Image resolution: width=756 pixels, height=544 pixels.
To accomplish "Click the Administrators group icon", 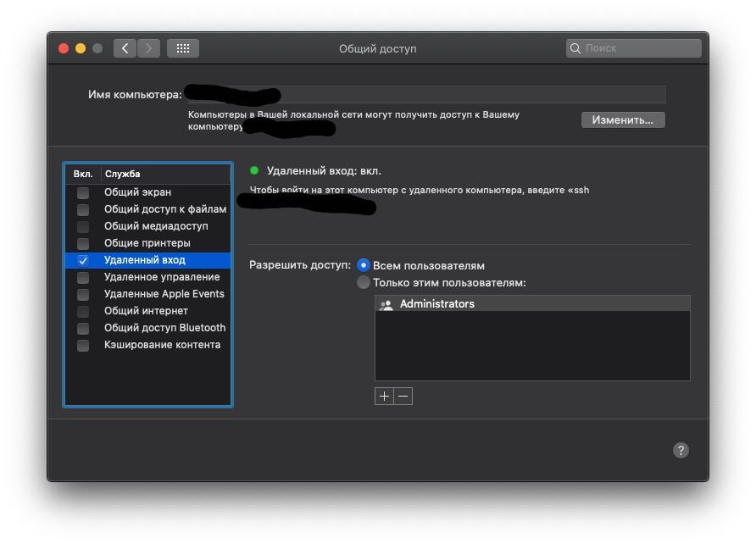I will 386,304.
